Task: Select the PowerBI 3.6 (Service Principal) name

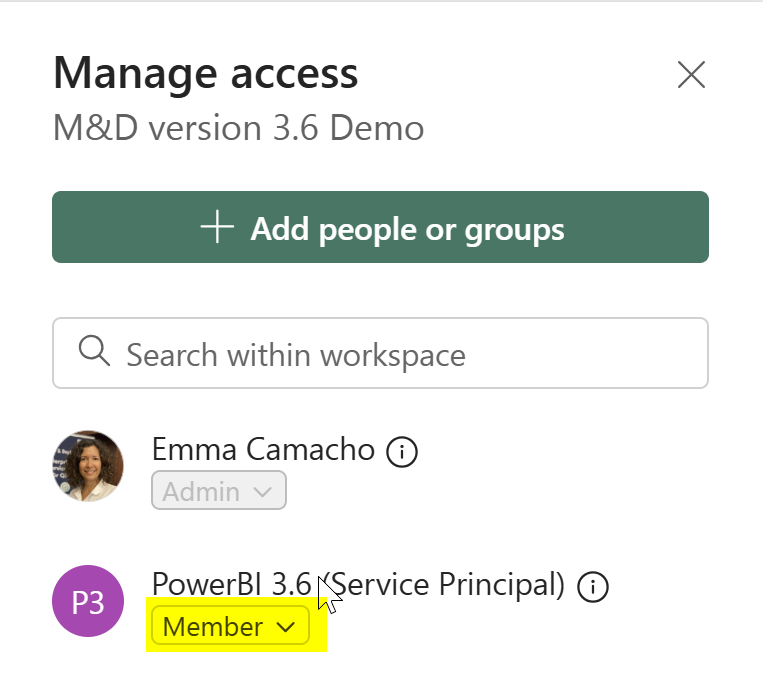Action: tap(358, 584)
